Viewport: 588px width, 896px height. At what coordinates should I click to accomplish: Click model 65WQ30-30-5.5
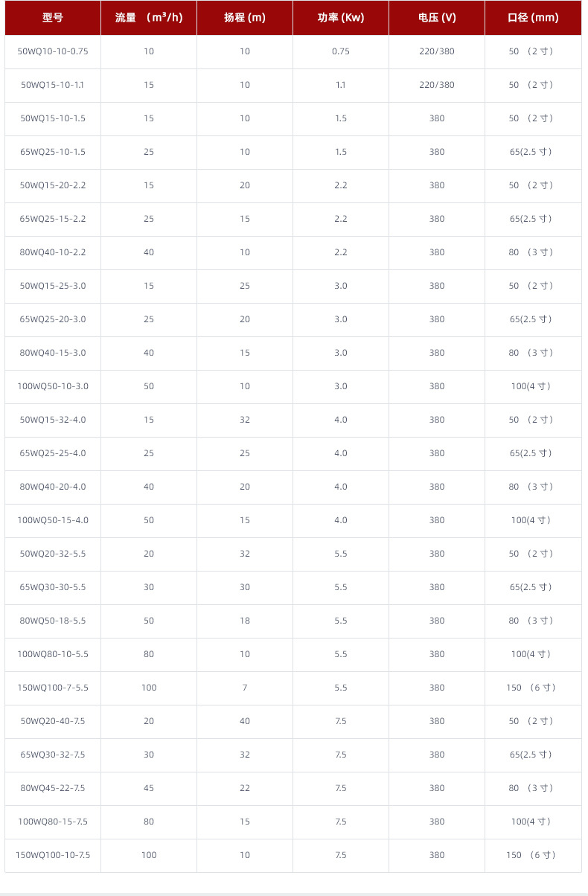(53, 587)
